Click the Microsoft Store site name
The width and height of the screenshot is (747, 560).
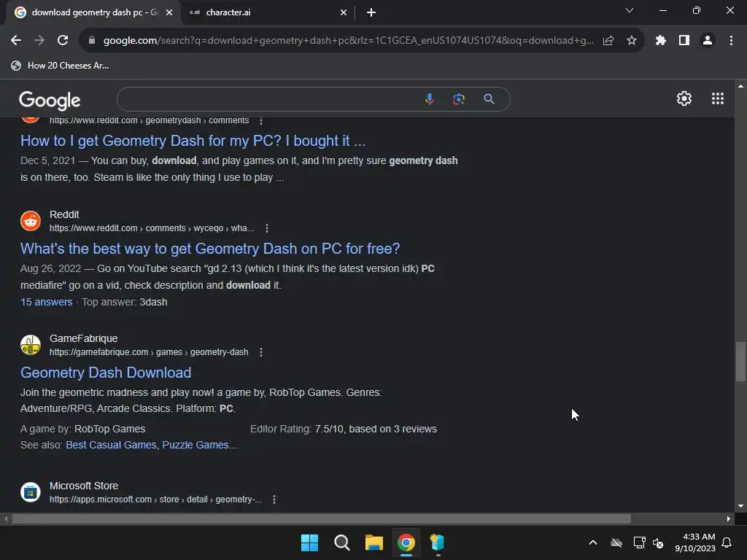pyautogui.click(x=84, y=486)
